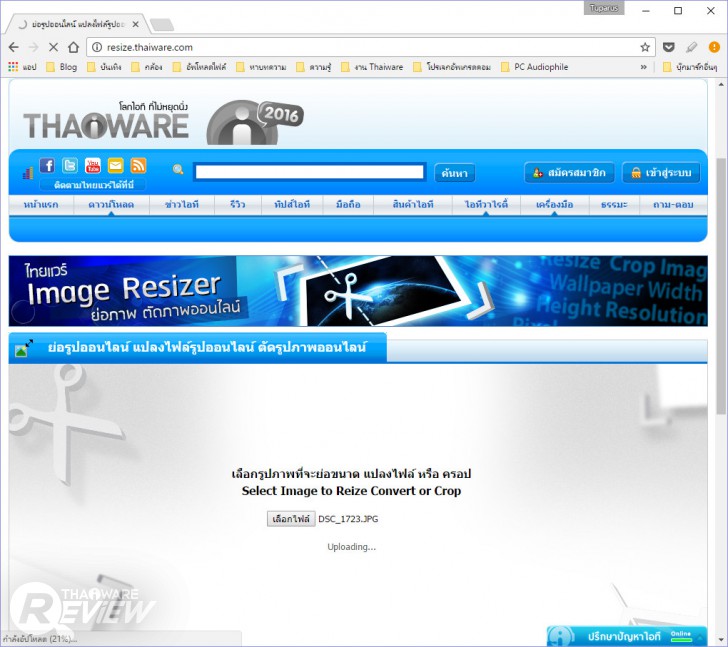Image resolution: width=728 pixels, height=647 pixels.
Task: Open Thaiware YouTube icon
Action: (93, 165)
